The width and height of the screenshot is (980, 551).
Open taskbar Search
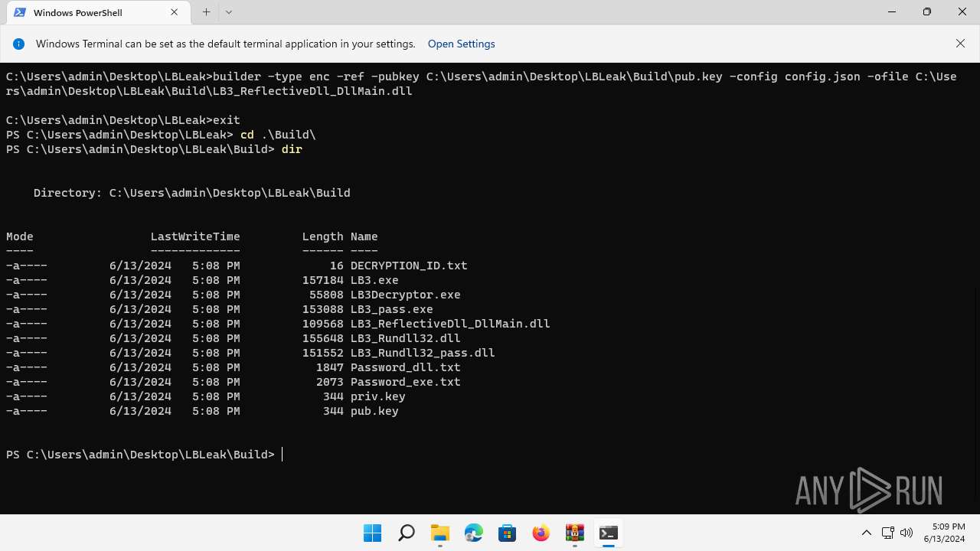tap(406, 533)
